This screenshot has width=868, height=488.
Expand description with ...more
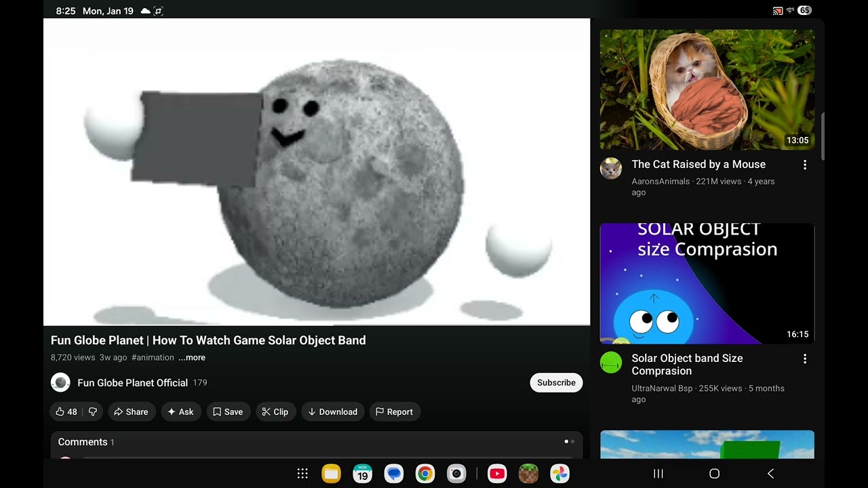pos(192,357)
